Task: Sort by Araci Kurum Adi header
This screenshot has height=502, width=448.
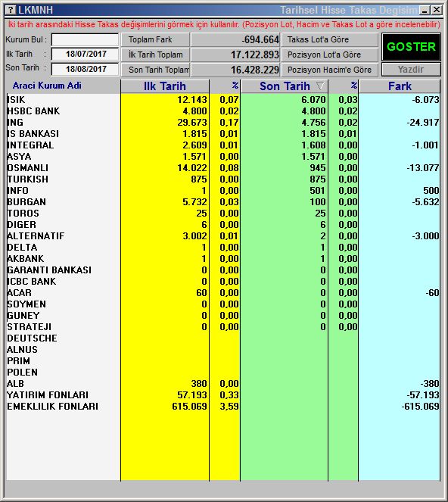Action: click(x=47, y=86)
